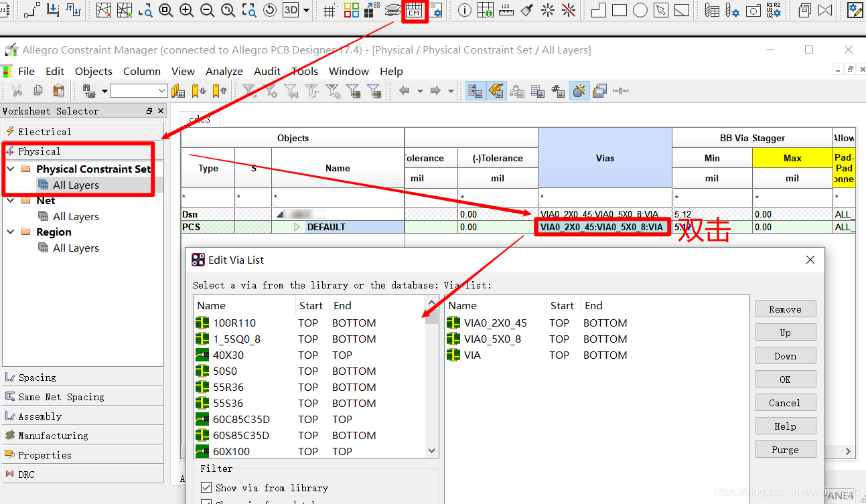
Task: Click the price tag toolbar icon
Action: 496,90
